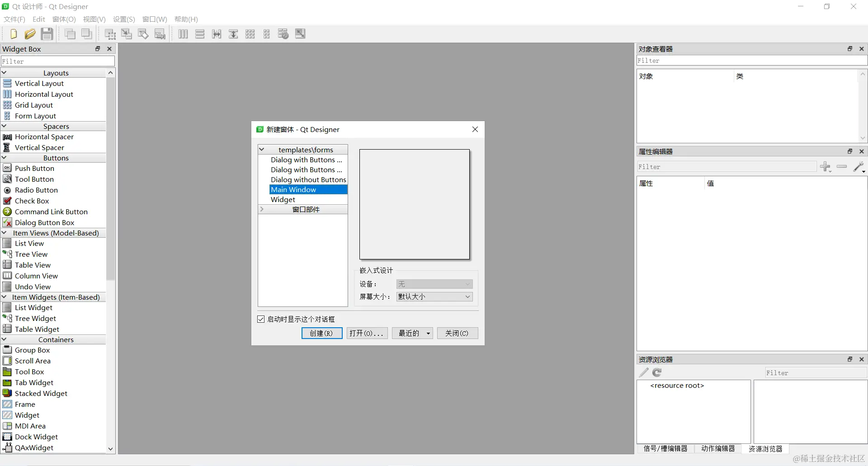The width and height of the screenshot is (868, 466).
Task: Float the 对象查看器 panel
Action: pos(850,49)
